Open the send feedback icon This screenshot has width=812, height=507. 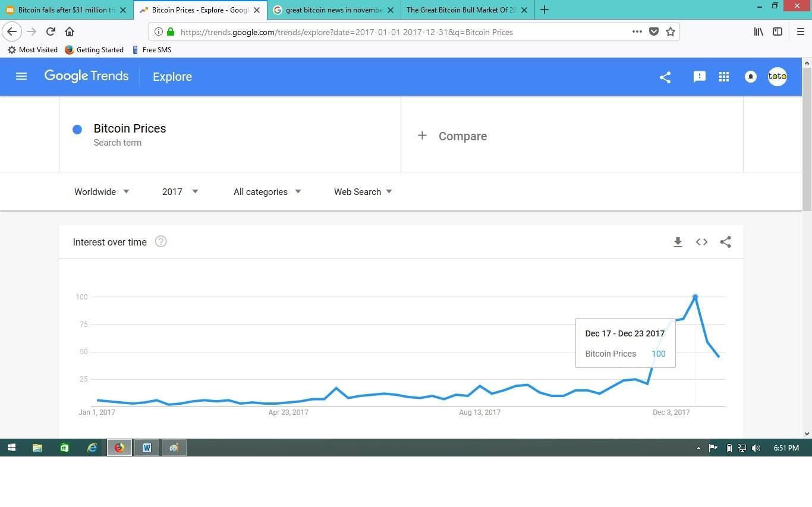[699, 76]
